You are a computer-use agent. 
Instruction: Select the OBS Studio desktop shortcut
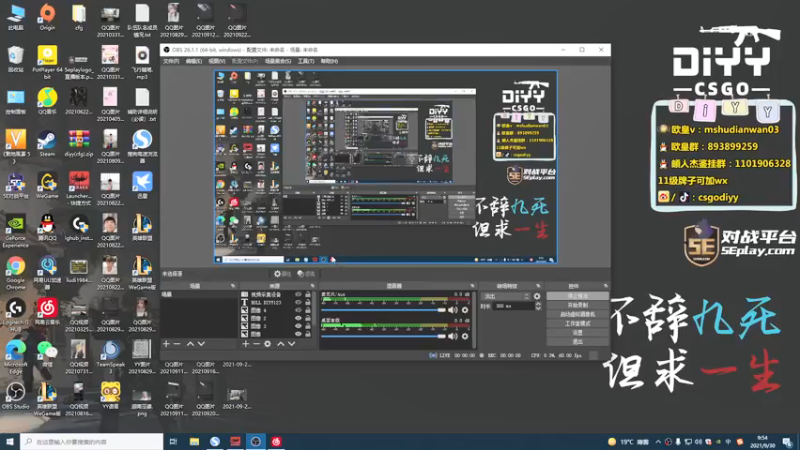point(15,396)
